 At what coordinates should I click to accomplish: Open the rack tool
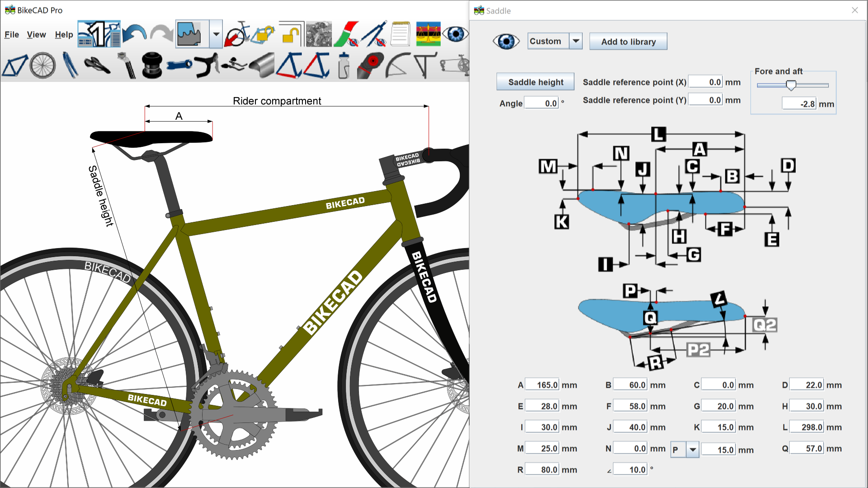coord(425,66)
